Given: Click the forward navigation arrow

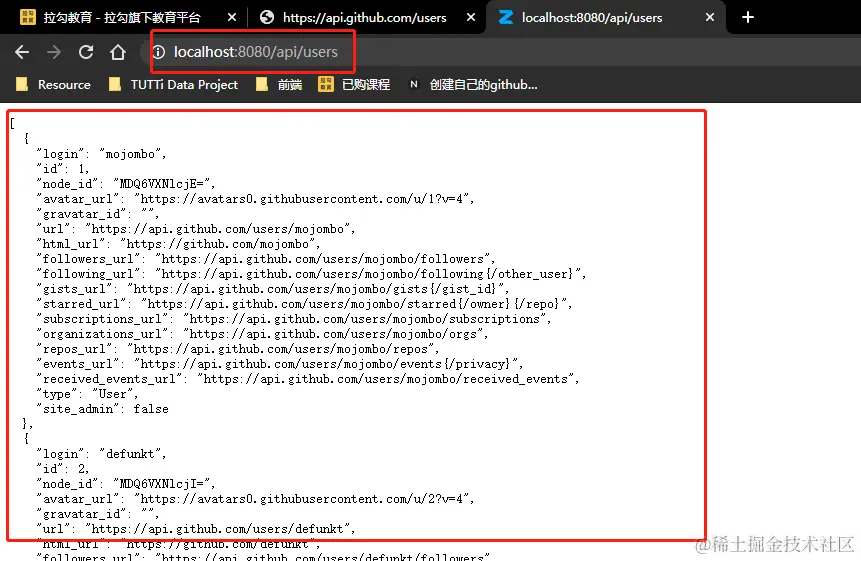Looking at the screenshot, I should tap(54, 52).
